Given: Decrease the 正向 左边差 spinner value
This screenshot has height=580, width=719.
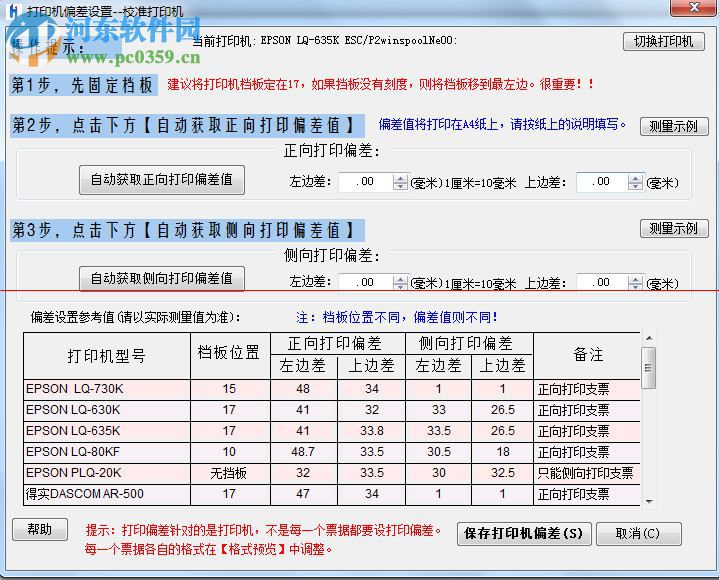Looking at the screenshot, I should [400, 186].
